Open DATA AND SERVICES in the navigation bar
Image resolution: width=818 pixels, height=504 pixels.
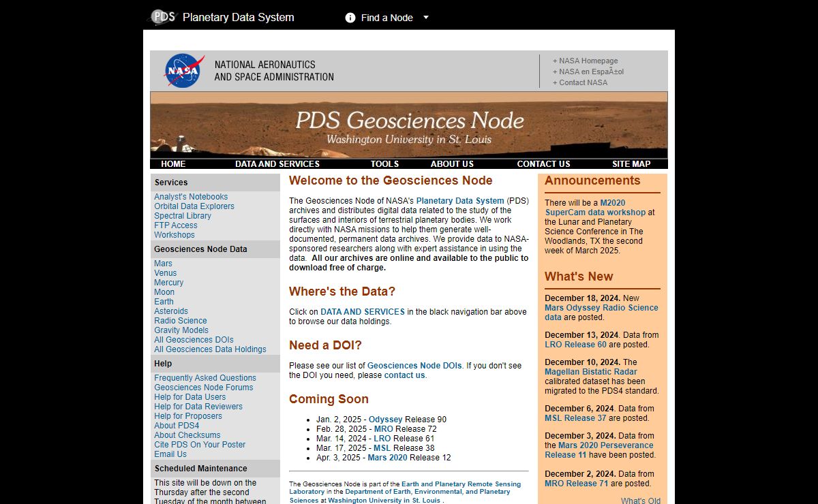(x=277, y=164)
